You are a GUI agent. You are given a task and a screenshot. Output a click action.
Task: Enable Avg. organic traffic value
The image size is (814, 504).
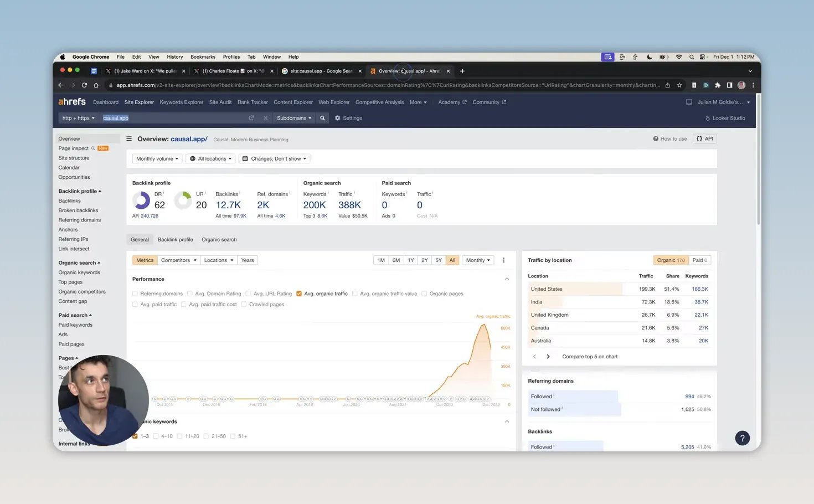[x=355, y=294]
